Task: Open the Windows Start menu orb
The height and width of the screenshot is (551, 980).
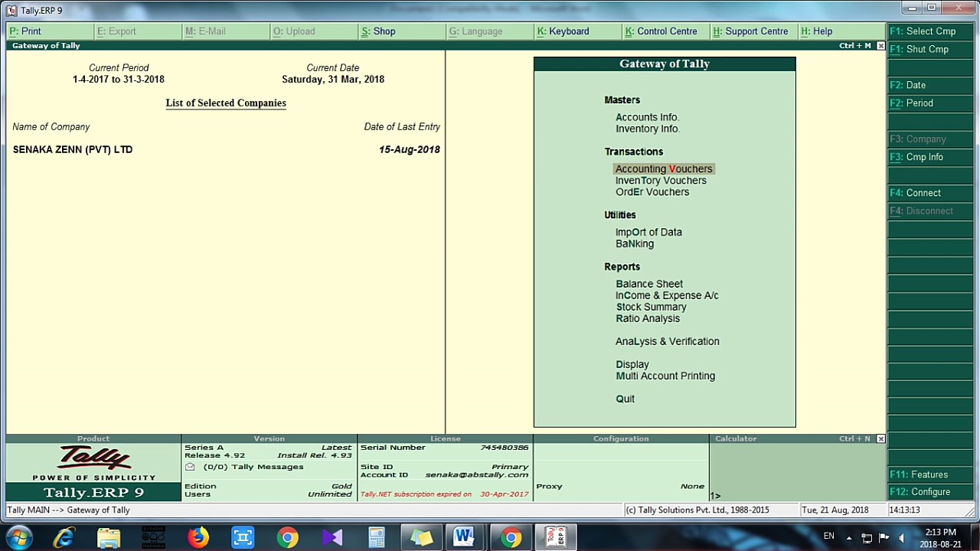Action: tap(18, 537)
